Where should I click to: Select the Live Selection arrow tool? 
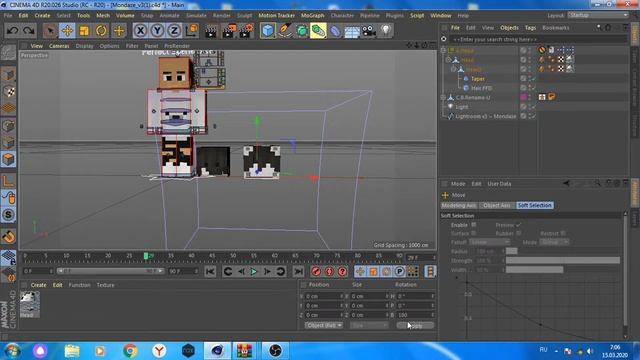pyautogui.click(x=50, y=31)
